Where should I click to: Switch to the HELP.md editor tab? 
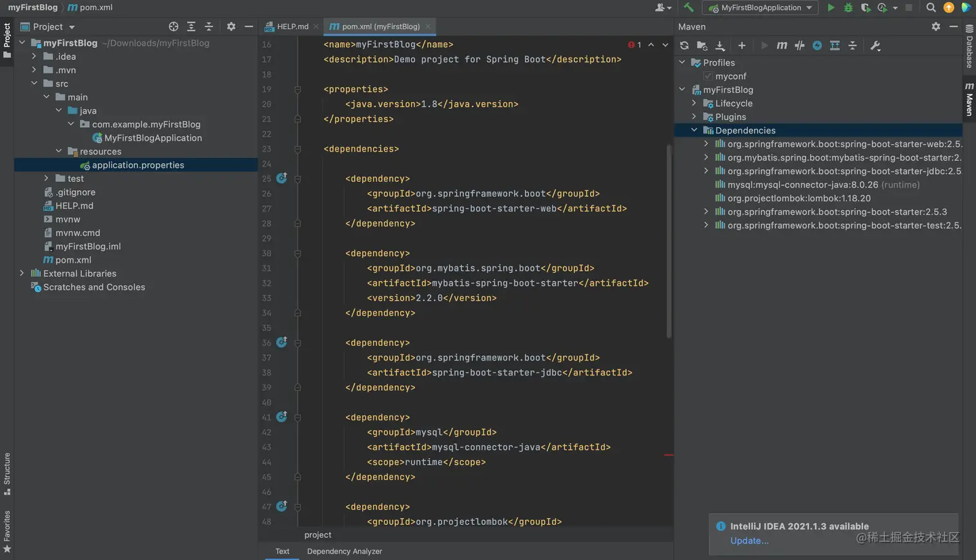(x=292, y=26)
